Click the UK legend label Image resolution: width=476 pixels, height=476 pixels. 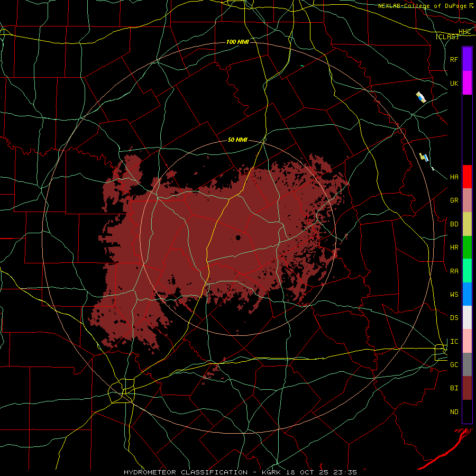coord(454,83)
